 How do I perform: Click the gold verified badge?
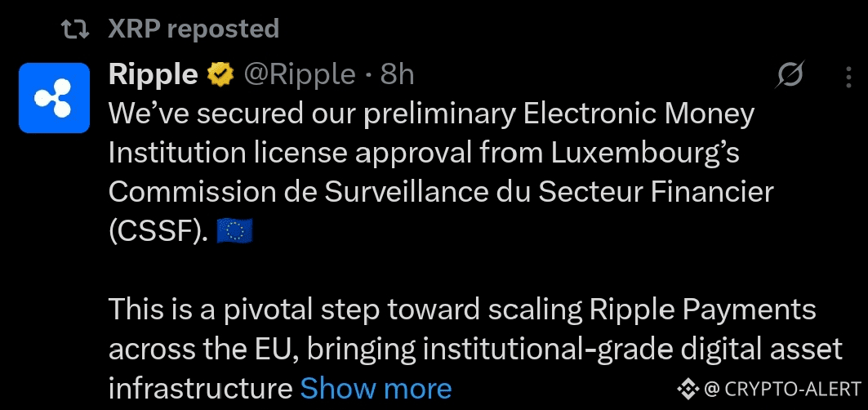tap(219, 75)
